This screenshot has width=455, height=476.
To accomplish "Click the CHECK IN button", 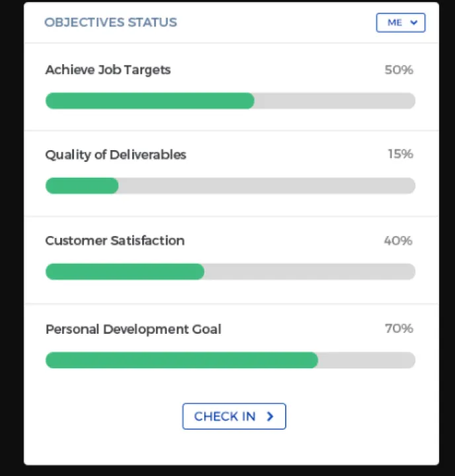I will click(x=234, y=416).
